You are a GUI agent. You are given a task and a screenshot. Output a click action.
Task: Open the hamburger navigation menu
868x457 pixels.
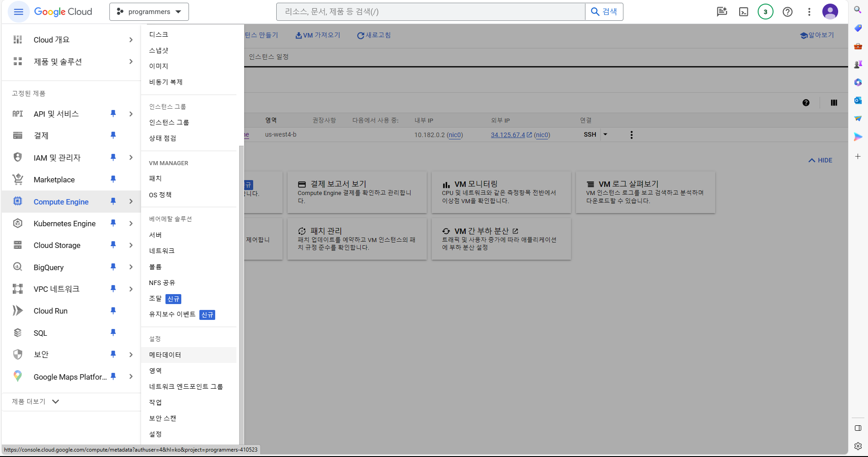tap(19, 12)
